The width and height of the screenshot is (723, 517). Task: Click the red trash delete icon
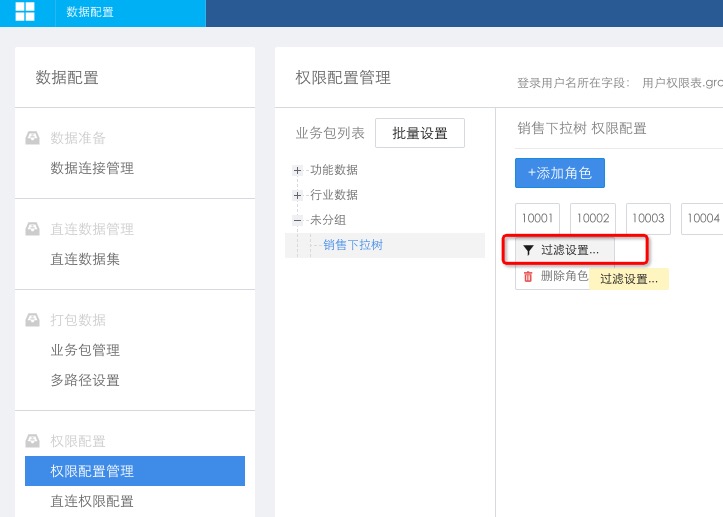pos(528,276)
